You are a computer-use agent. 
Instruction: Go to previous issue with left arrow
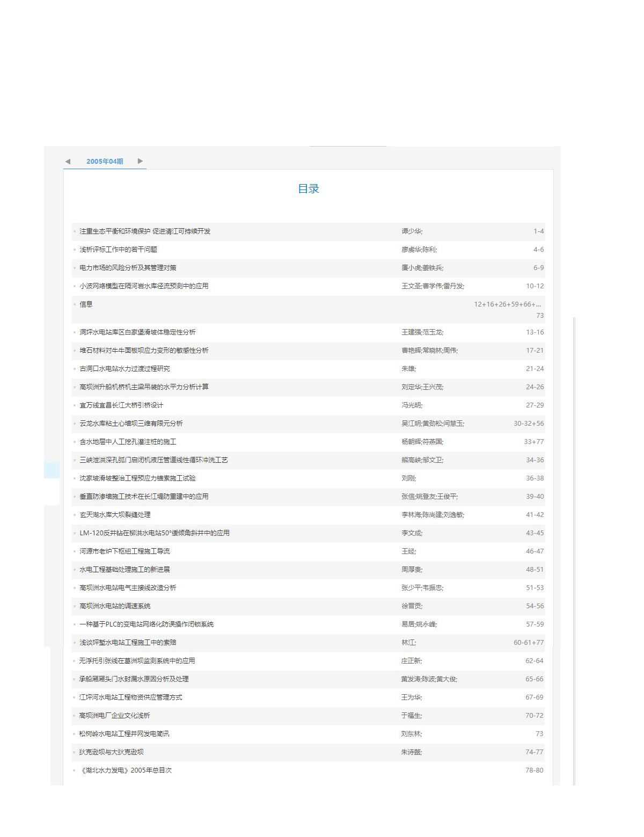coord(68,161)
